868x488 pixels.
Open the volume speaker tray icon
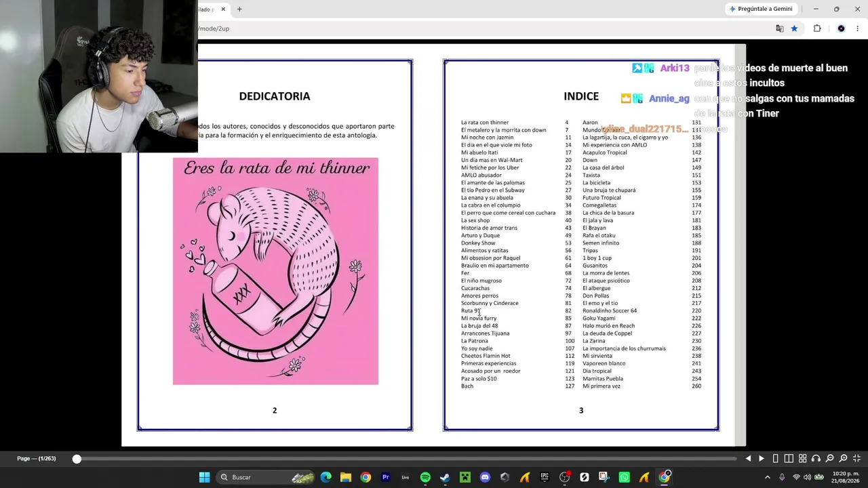[x=807, y=477]
